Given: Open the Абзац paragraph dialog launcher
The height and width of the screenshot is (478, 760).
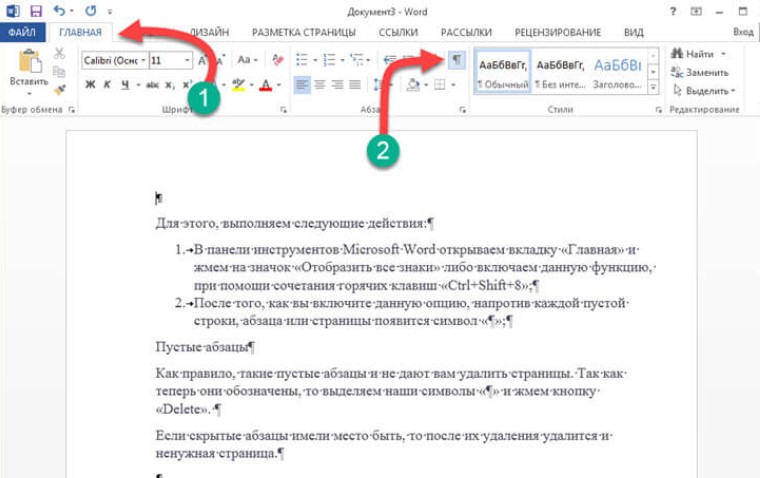Looking at the screenshot, I should pyautogui.click(x=462, y=110).
